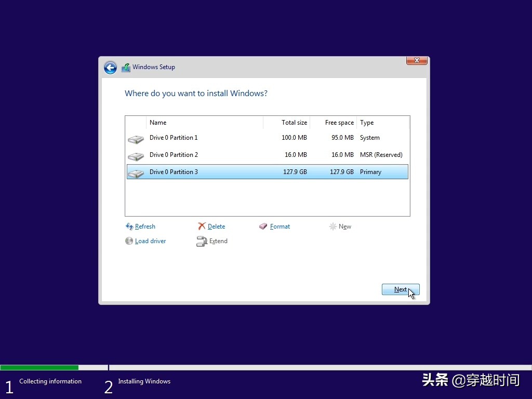Click the Total size column header
The image size is (532, 399).
point(294,123)
